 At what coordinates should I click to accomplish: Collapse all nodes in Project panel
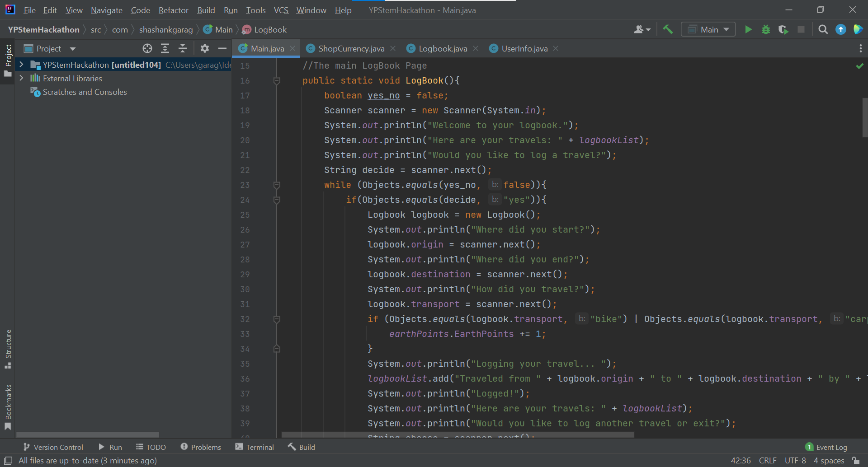183,49
